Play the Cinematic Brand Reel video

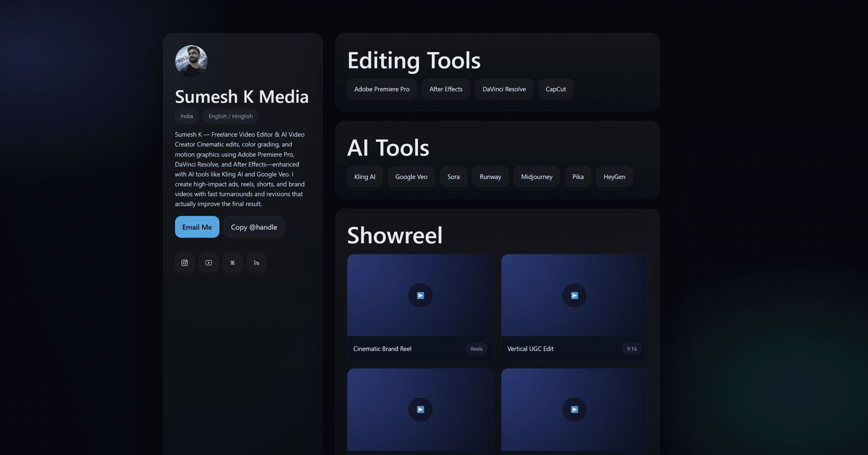[x=420, y=296]
